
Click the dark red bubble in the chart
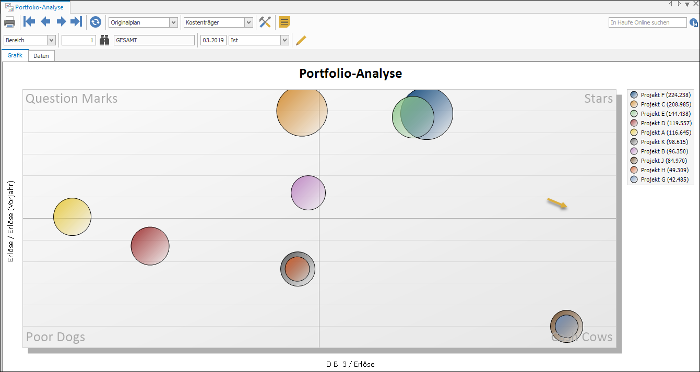(150, 246)
